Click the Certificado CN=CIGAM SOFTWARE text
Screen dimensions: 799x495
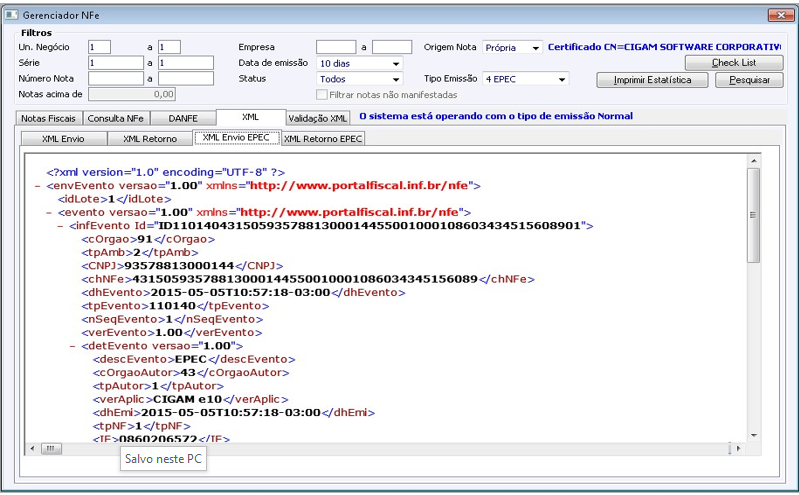pos(664,47)
